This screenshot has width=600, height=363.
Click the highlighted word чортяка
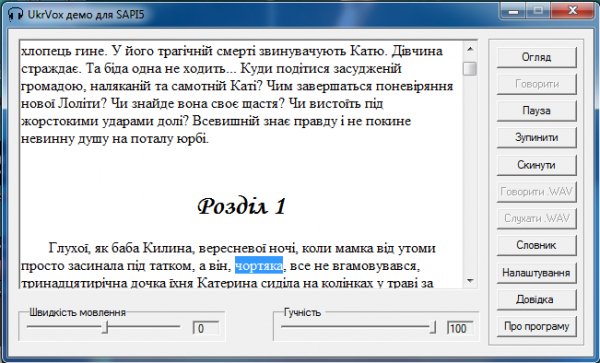[x=259, y=265]
